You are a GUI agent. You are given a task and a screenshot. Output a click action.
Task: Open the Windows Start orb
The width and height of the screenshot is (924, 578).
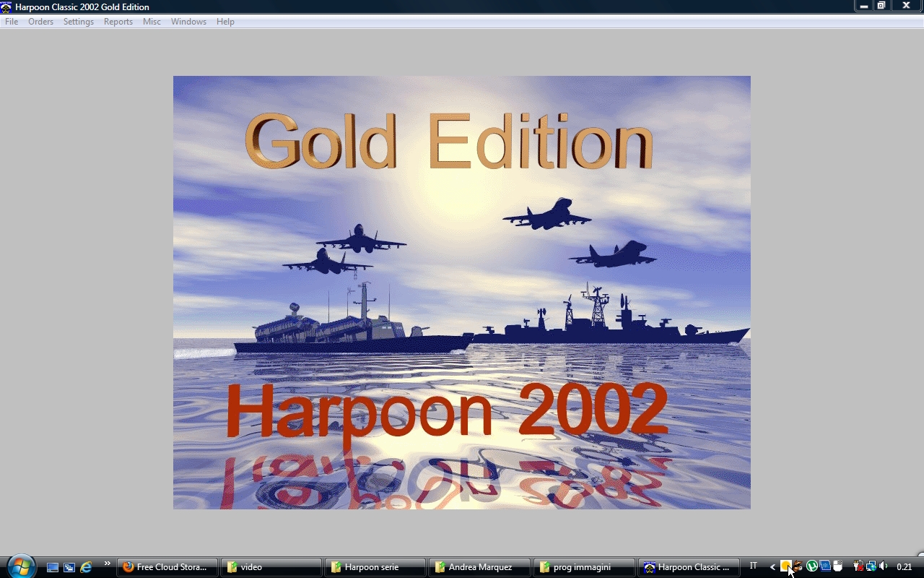20,567
